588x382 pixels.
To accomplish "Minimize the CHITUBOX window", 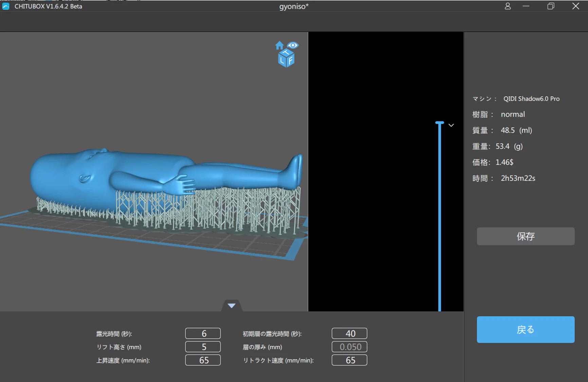I will tap(526, 6).
